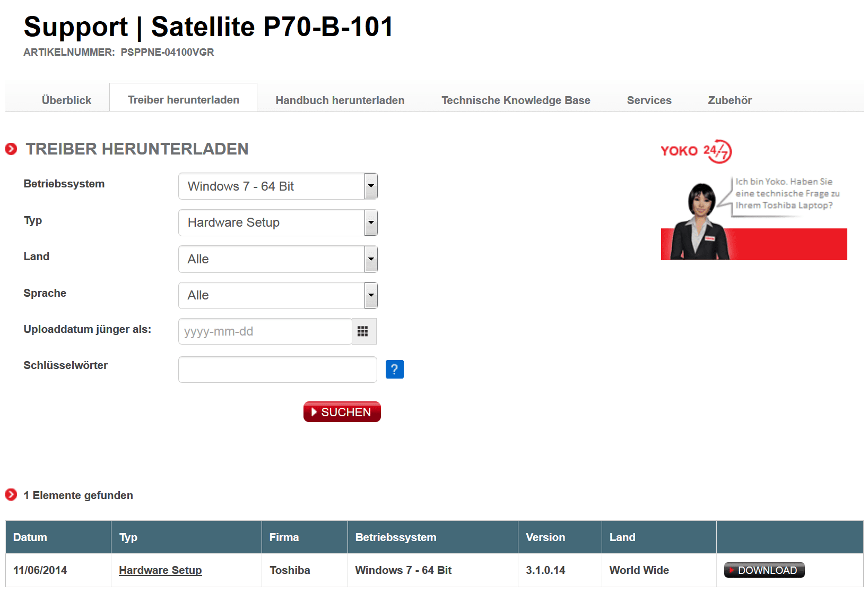
Task: Click the Version column header
Action: pos(560,537)
